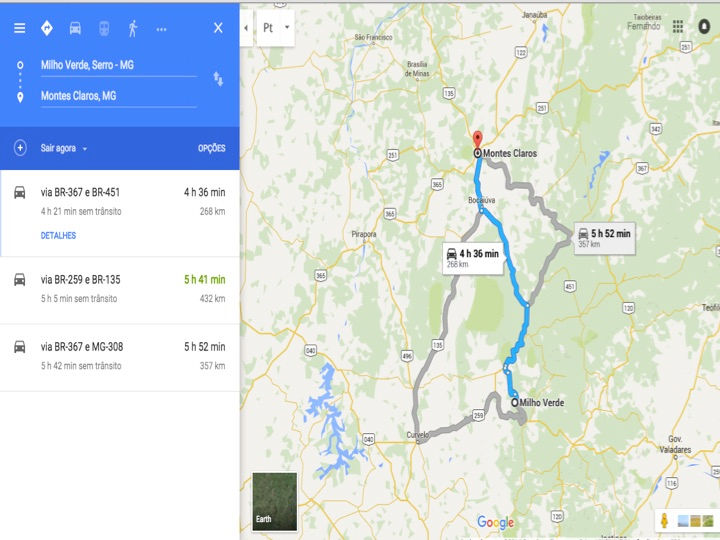
Task: Open OPÇÕES route options
Action: click(212, 148)
